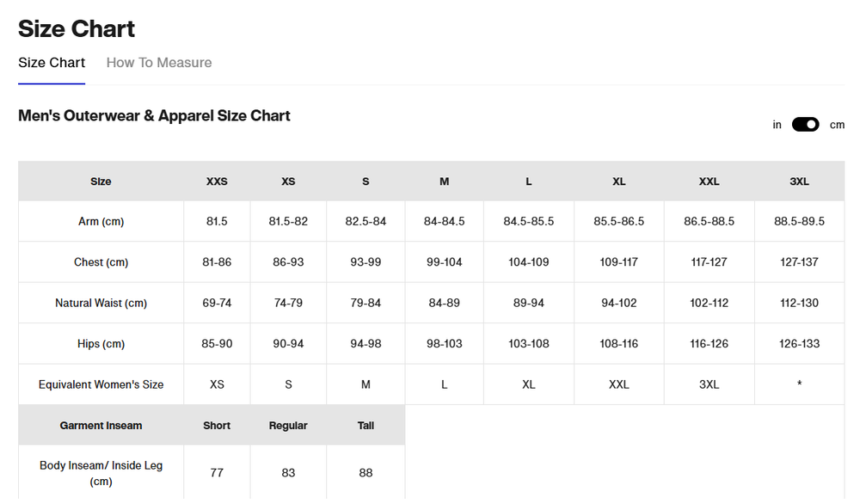Click the Equivalent Women's Size row label
The height and width of the screenshot is (504, 860).
coord(101,384)
